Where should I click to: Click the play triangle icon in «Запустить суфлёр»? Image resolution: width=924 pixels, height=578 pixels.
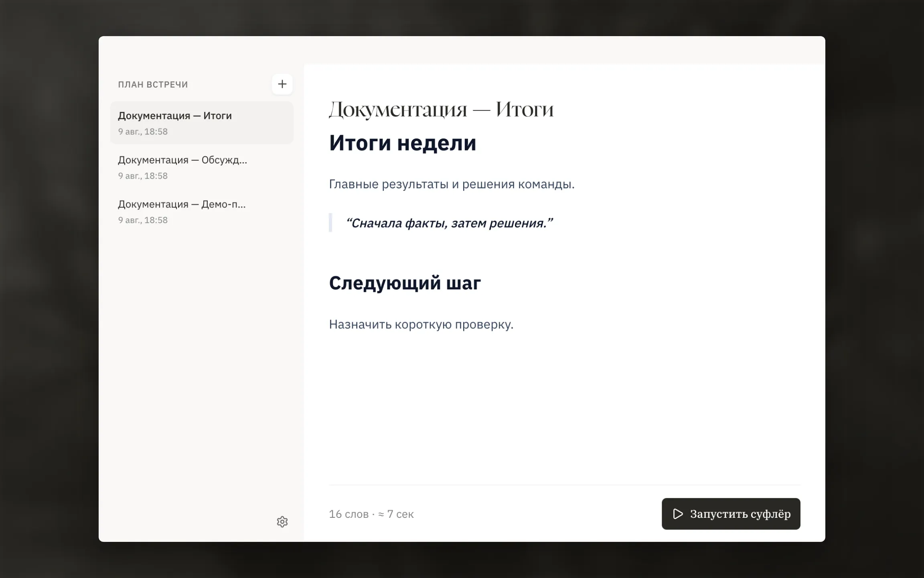tap(678, 514)
